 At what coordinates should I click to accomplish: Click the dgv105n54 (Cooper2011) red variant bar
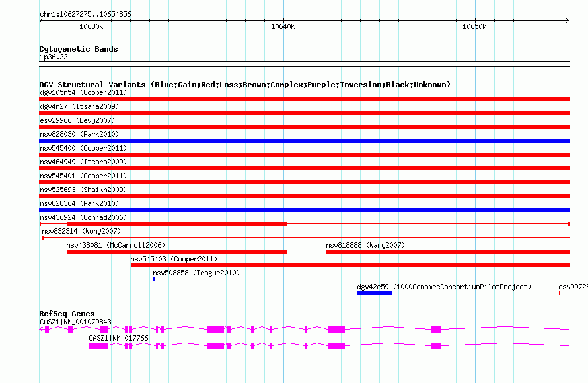coord(304,99)
